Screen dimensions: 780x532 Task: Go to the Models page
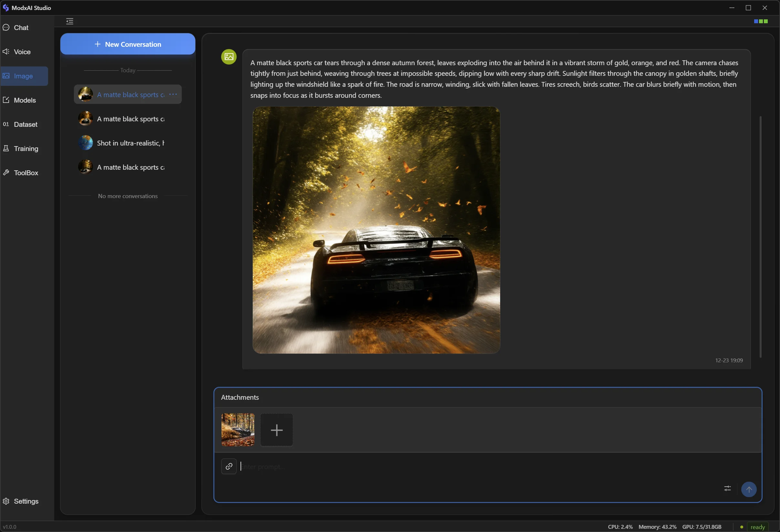tap(25, 100)
